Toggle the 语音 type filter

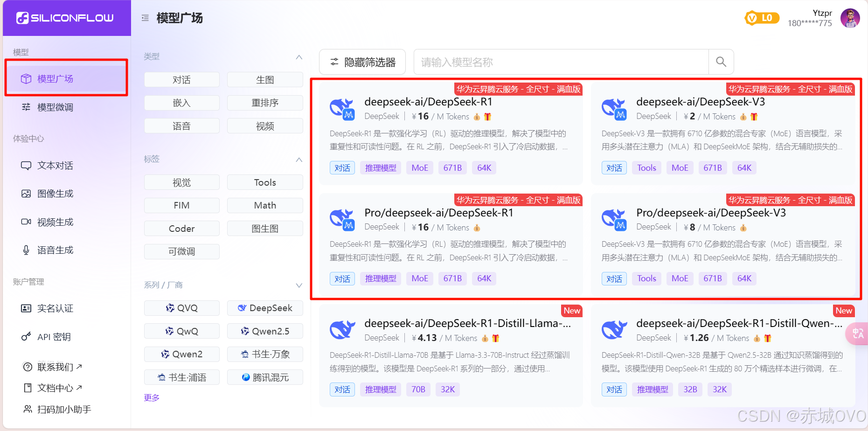tap(181, 126)
